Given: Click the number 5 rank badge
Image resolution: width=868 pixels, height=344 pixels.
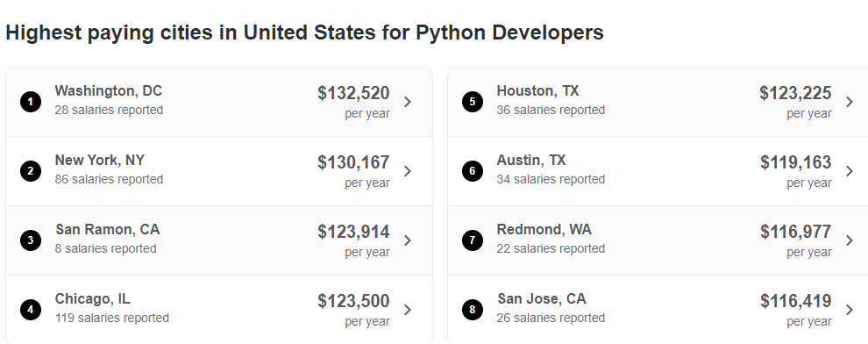Looking at the screenshot, I should click(x=473, y=102).
